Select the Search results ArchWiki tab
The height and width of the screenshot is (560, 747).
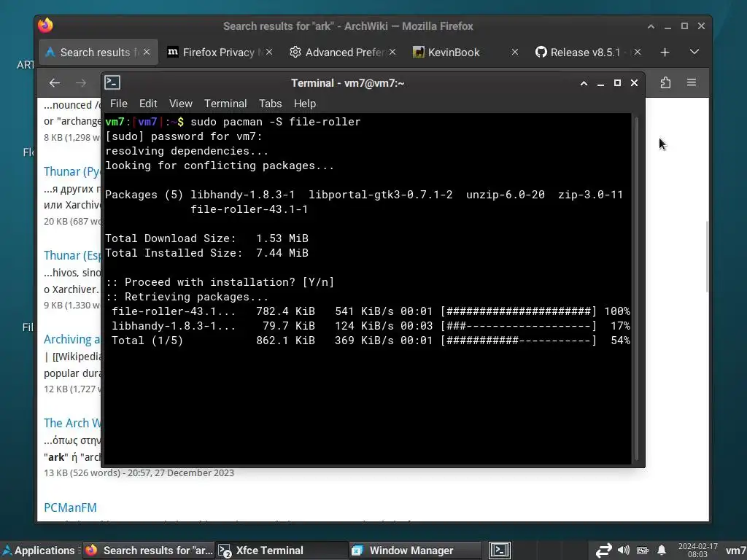coord(97,52)
